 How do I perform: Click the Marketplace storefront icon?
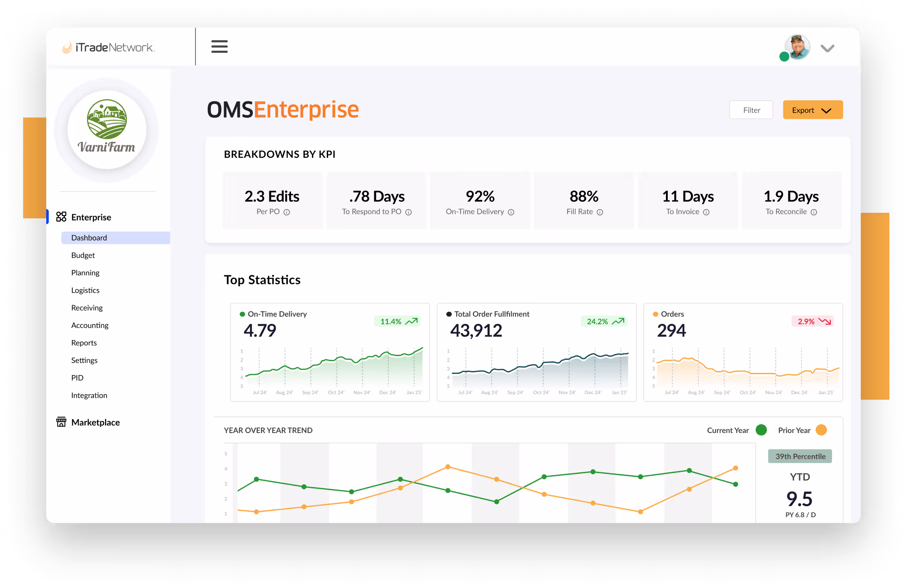[61, 422]
